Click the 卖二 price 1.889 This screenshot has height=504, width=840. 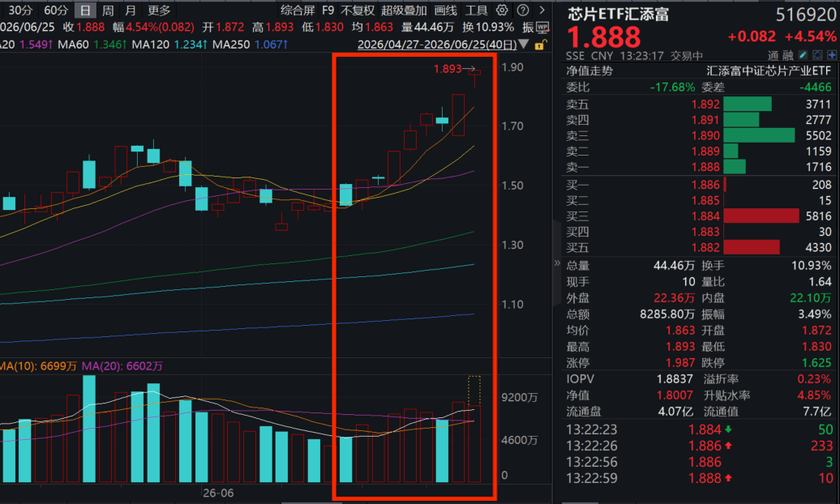705,151
